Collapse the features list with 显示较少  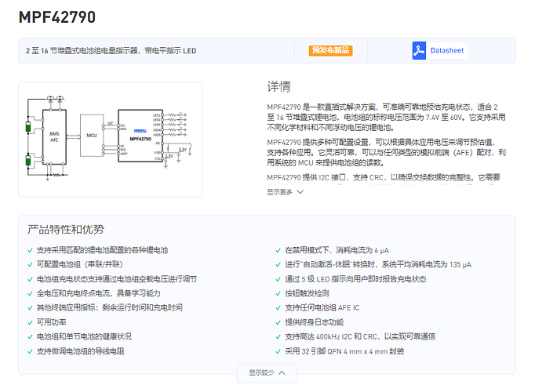[267, 373]
